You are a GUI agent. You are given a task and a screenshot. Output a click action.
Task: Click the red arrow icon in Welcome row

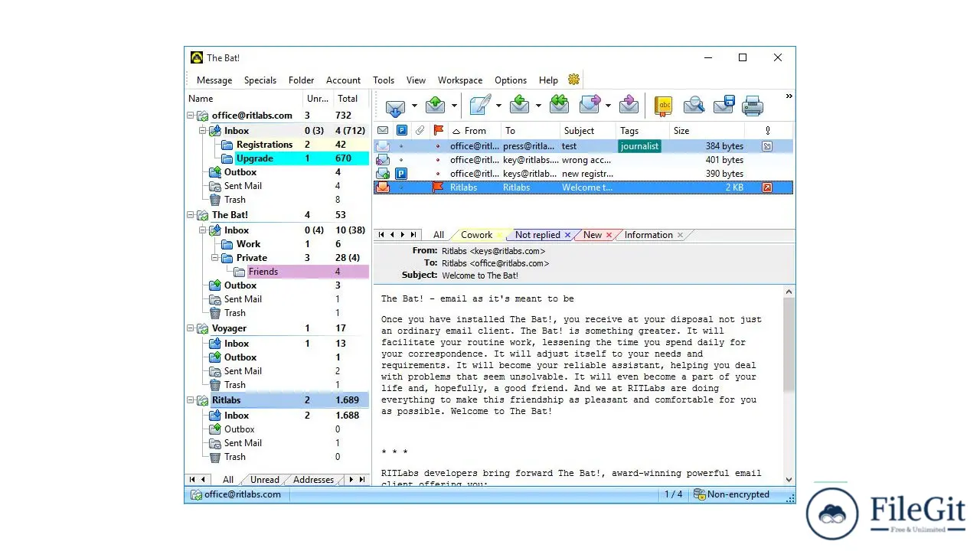coord(767,187)
